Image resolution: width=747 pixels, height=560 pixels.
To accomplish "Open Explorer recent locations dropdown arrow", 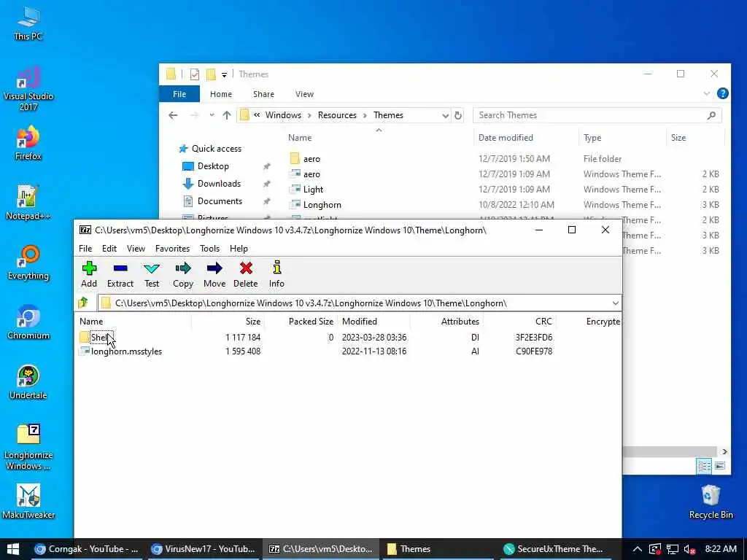I will coord(212,115).
